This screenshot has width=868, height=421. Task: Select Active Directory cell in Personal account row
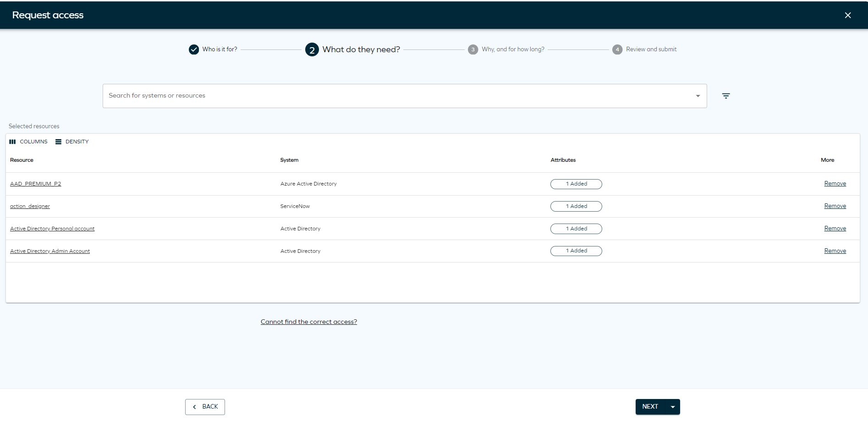click(x=300, y=229)
